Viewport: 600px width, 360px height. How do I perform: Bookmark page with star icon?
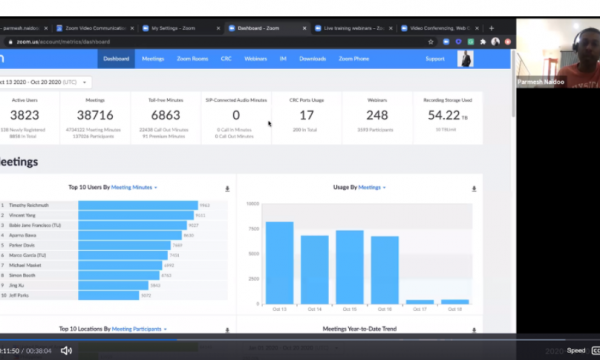pos(431,42)
